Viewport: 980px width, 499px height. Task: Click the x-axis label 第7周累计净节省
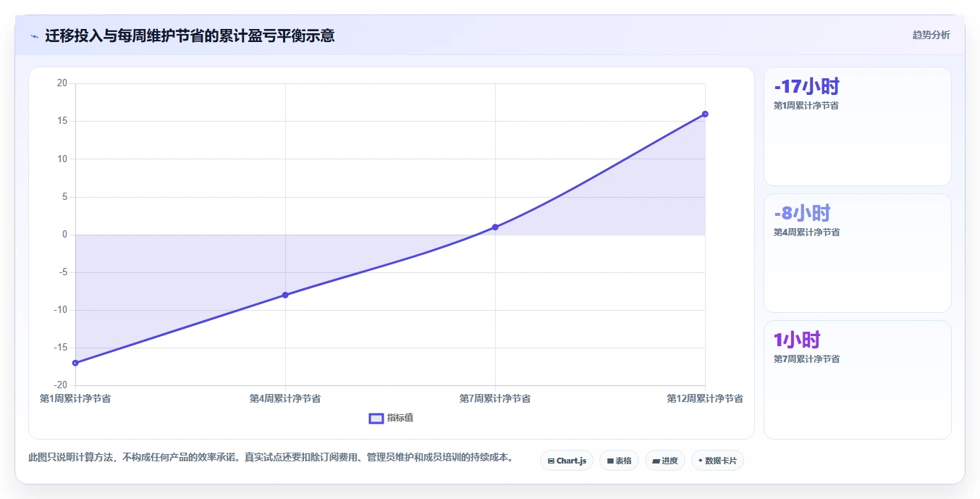pos(495,398)
